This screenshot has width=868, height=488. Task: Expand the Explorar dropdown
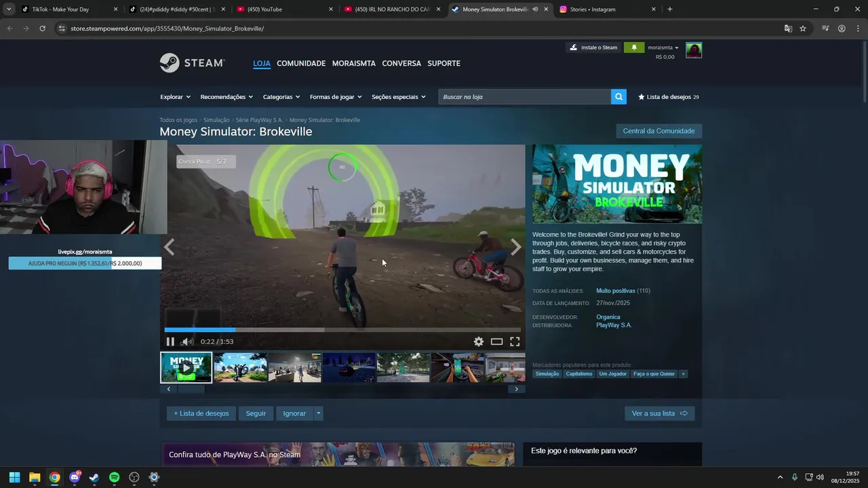click(x=175, y=97)
